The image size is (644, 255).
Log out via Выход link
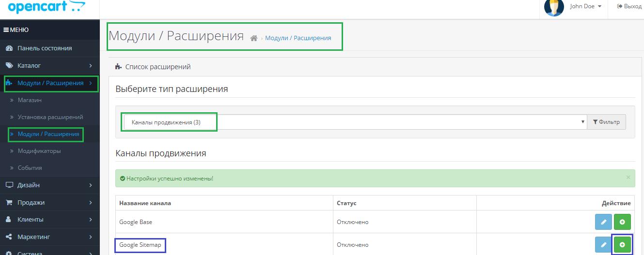(x=629, y=6)
